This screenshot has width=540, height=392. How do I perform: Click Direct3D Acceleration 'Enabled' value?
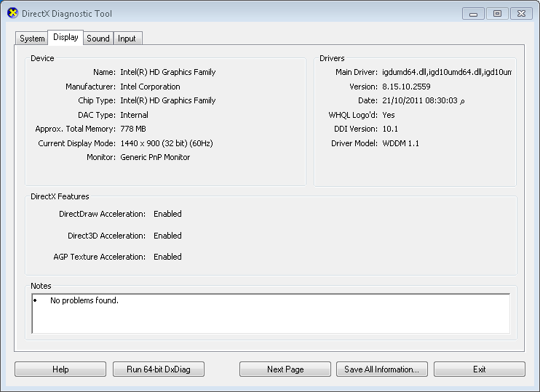point(167,236)
